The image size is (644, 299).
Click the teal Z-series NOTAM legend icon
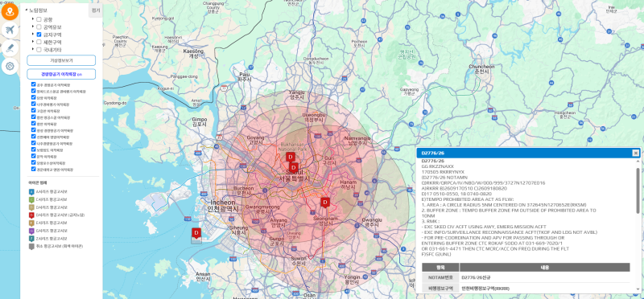coord(31,238)
